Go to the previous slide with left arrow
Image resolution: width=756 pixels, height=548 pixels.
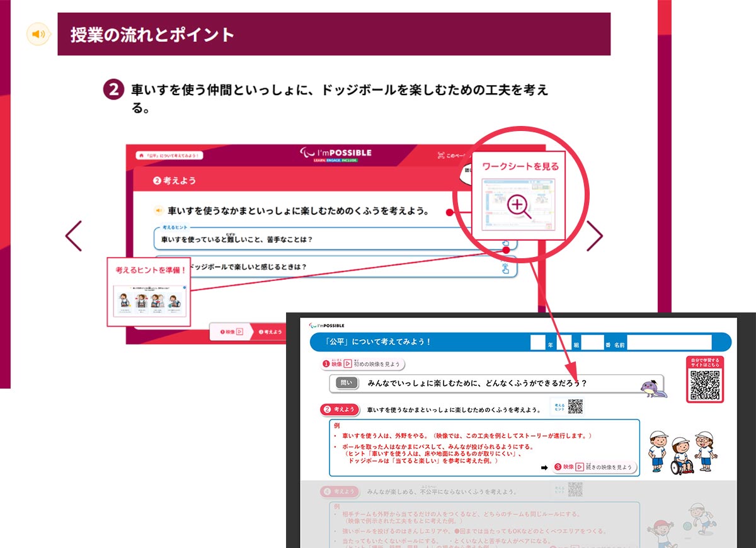pos(74,236)
